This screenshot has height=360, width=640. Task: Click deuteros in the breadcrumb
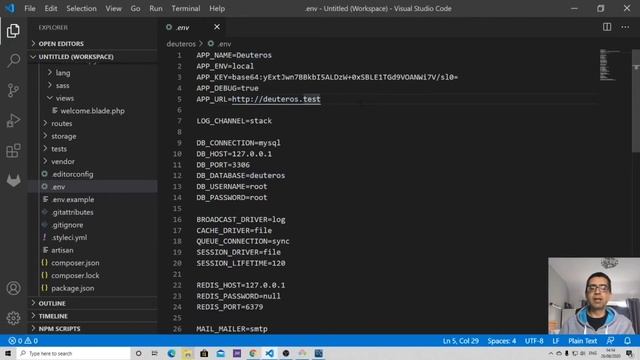181,44
